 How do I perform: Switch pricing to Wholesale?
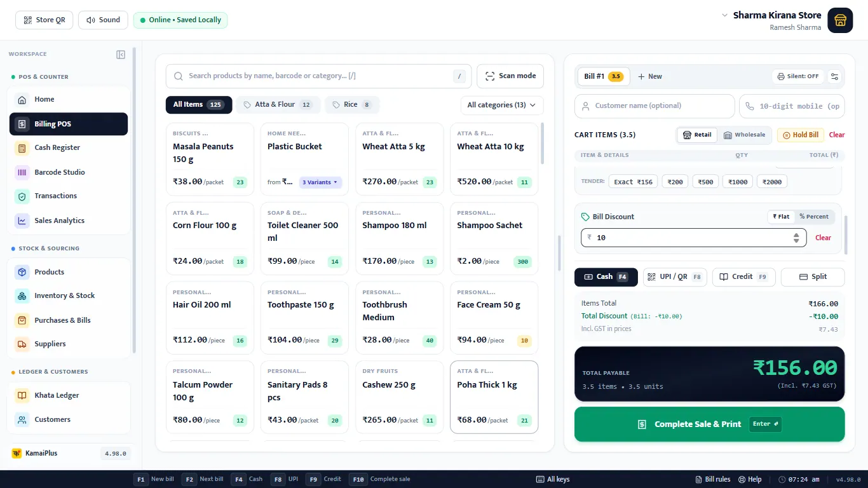tap(745, 135)
